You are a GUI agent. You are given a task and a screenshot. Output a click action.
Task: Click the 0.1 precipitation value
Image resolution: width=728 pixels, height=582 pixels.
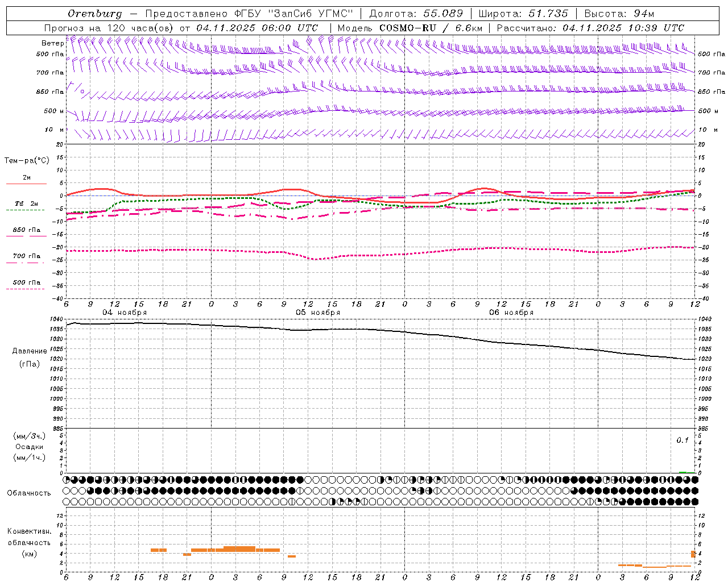coord(682,440)
